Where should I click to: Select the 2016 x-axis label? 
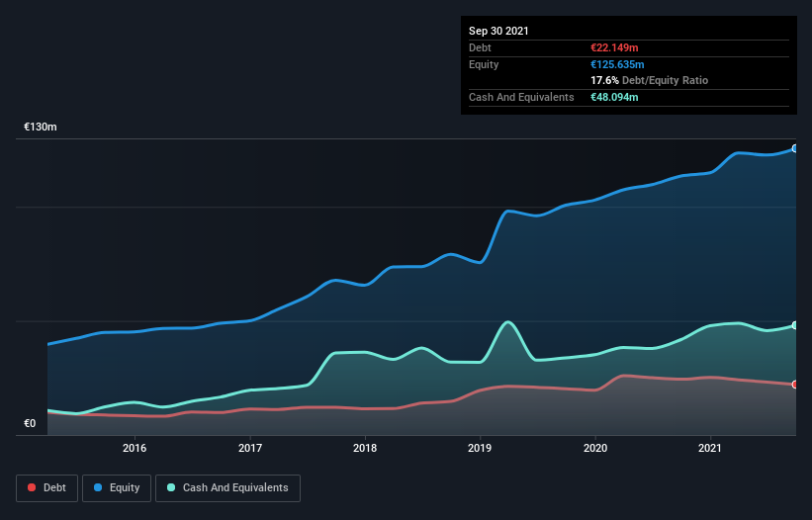click(135, 448)
